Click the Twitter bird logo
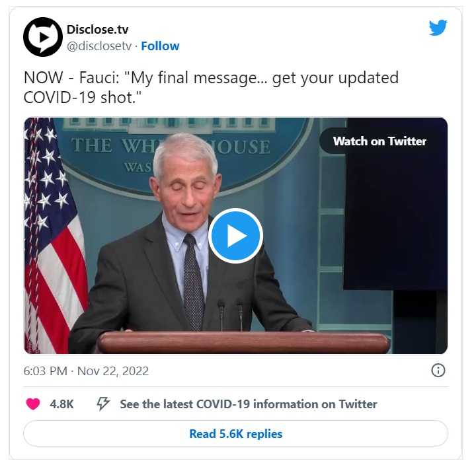Image resolution: width=476 pixels, height=469 pixels. click(438, 27)
